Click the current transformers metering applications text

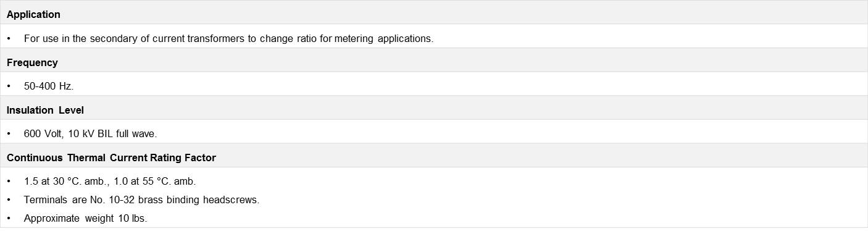tap(228, 38)
